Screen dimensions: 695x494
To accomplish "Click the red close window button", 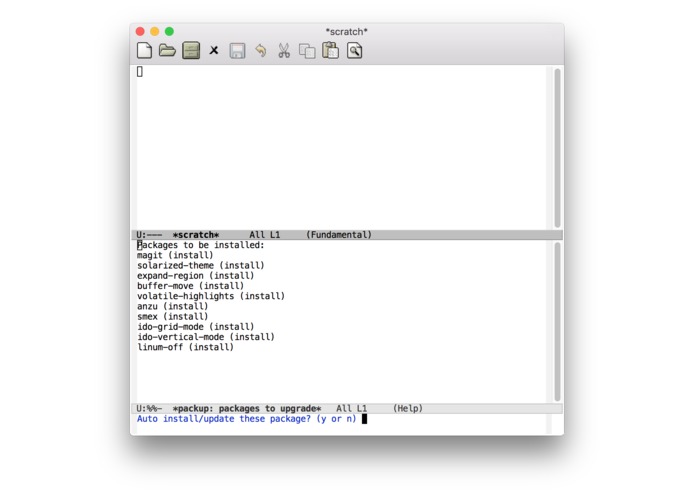I will pos(140,31).
